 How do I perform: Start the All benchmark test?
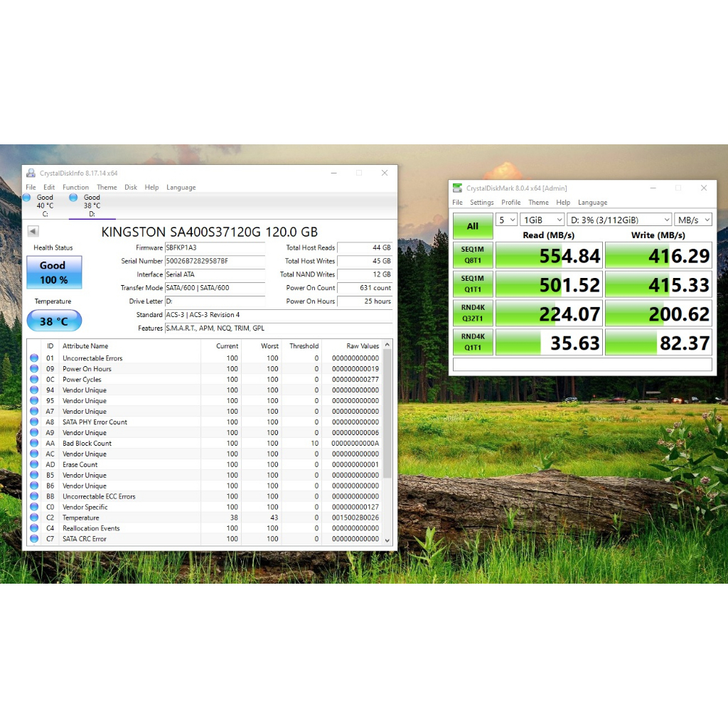pos(473,226)
